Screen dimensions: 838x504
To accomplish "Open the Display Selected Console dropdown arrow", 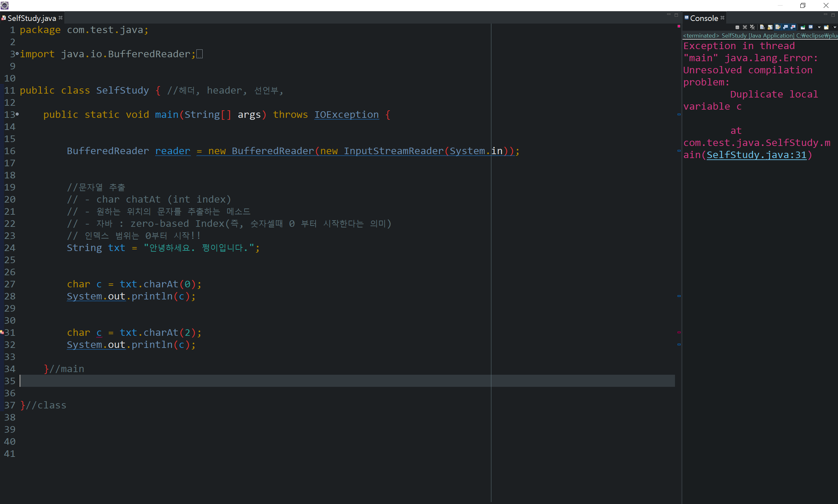I will point(819,27).
